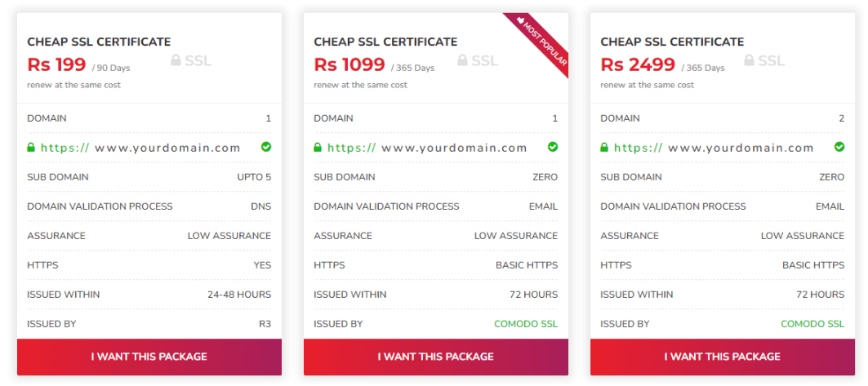
Task: Click gray SSL lock logo, Rs 2499 card
Action: [x=764, y=60]
